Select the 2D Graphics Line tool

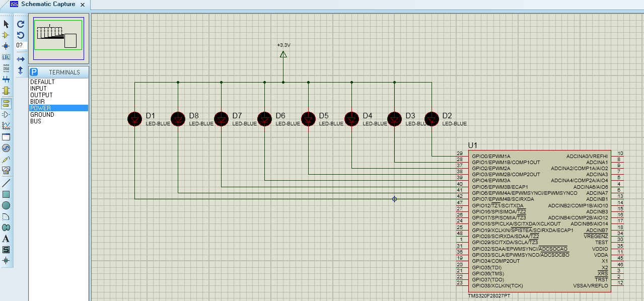[x=6, y=183]
